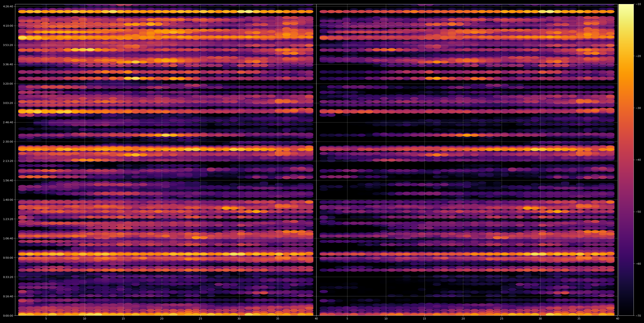
Task: Click x-axis label 25 under the right heatmap
Action: tap(502, 319)
